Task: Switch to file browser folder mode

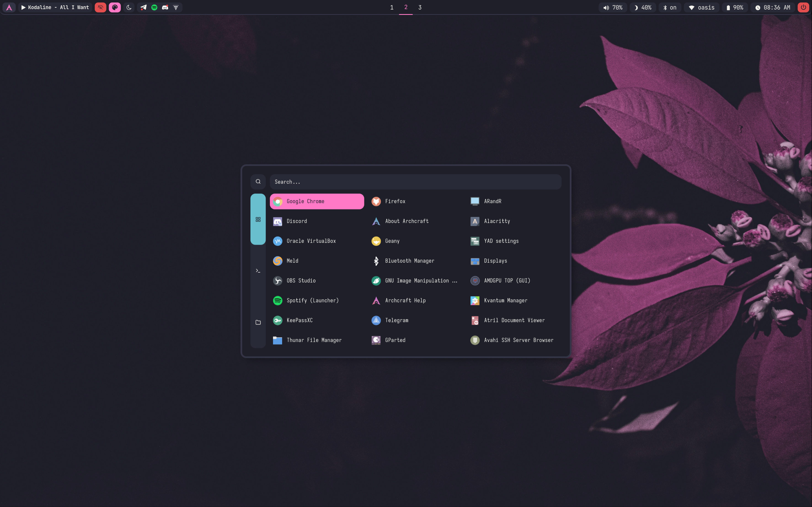Action: 258,322
